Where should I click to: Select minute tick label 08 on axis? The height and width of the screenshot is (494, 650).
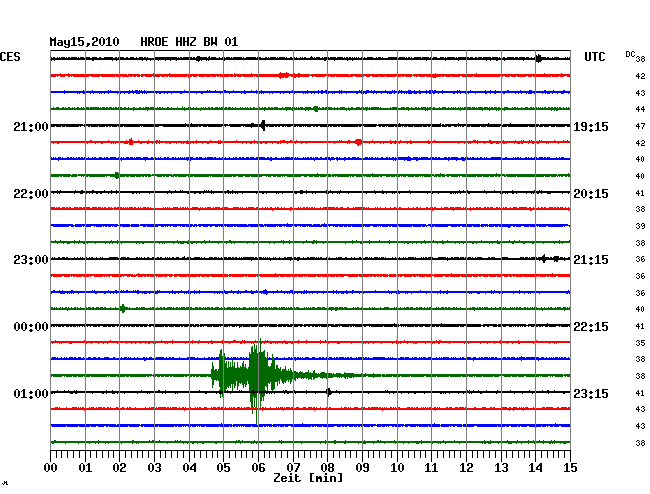point(327,467)
